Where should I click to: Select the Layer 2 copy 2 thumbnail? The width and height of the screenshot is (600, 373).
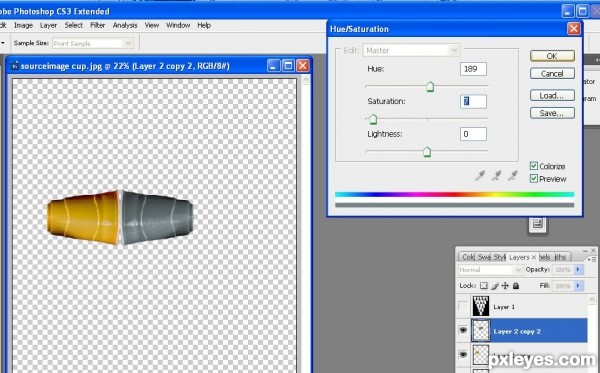481,330
